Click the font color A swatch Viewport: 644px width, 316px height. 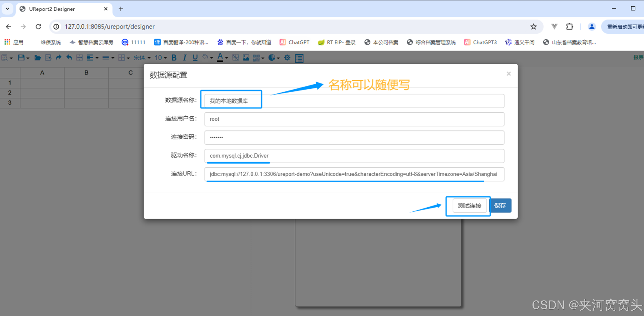tap(220, 57)
